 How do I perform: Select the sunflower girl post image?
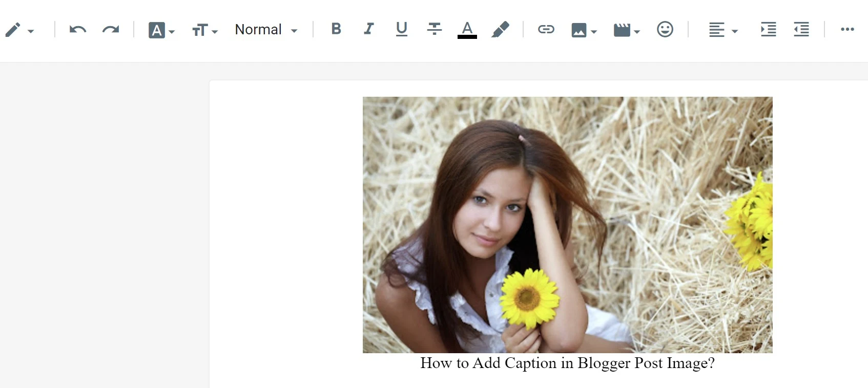(568, 225)
